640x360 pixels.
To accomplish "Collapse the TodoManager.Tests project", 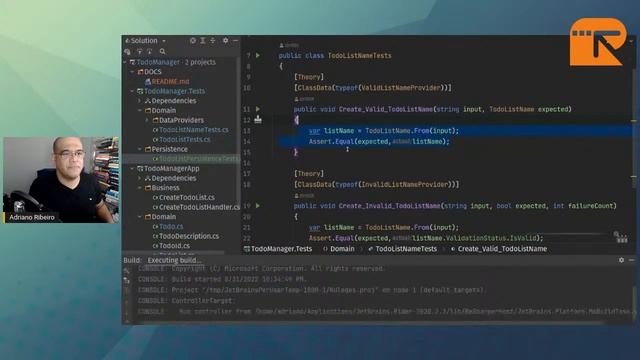I will click(x=133, y=91).
